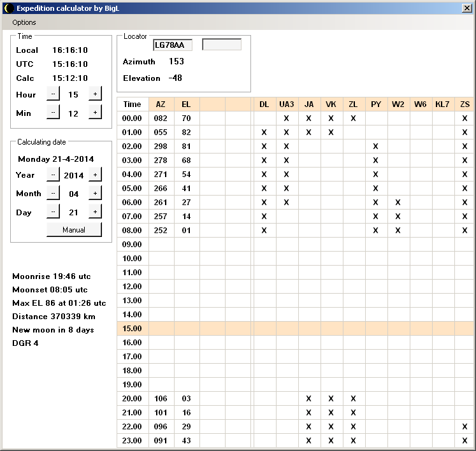Decrement the Year with minus button

click(x=53, y=175)
